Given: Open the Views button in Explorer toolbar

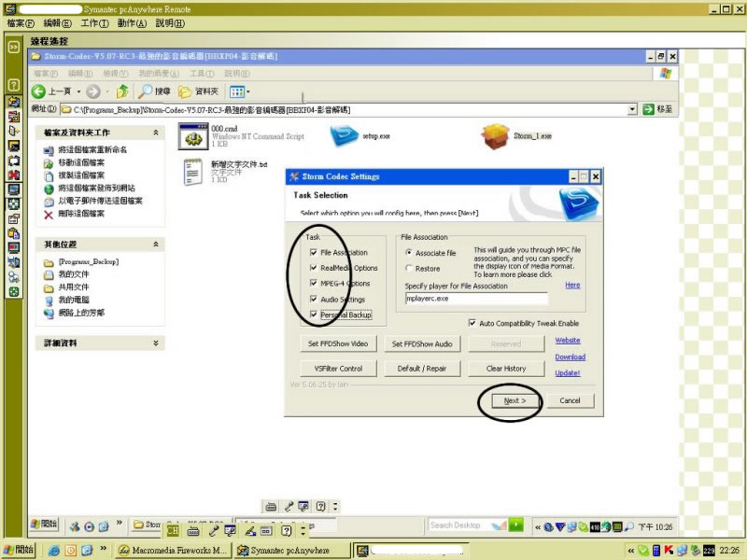Looking at the screenshot, I should point(239,91).
